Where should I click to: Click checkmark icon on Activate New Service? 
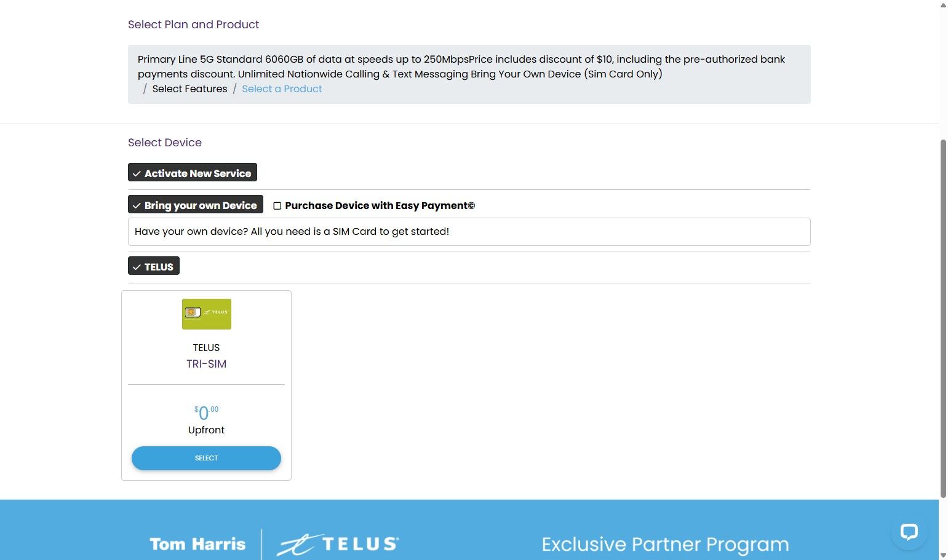[x=137, y=174]
